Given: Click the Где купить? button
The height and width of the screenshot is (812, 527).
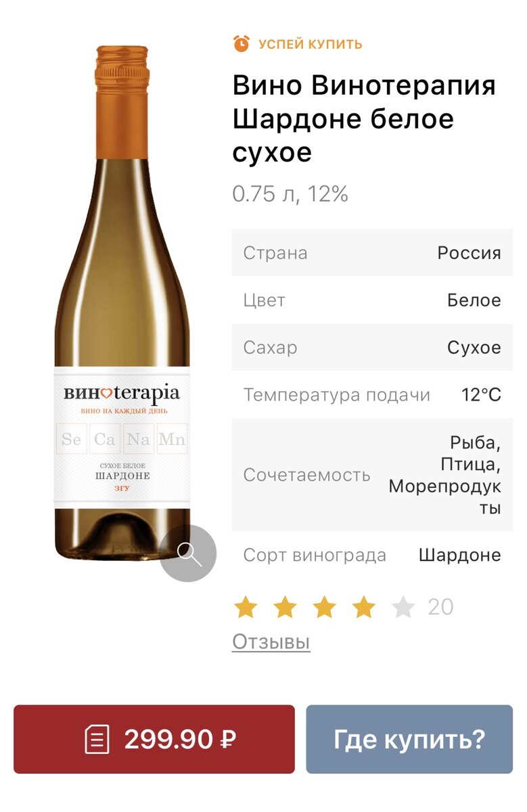Looking at the screenshot, I should tap(409, 739).
